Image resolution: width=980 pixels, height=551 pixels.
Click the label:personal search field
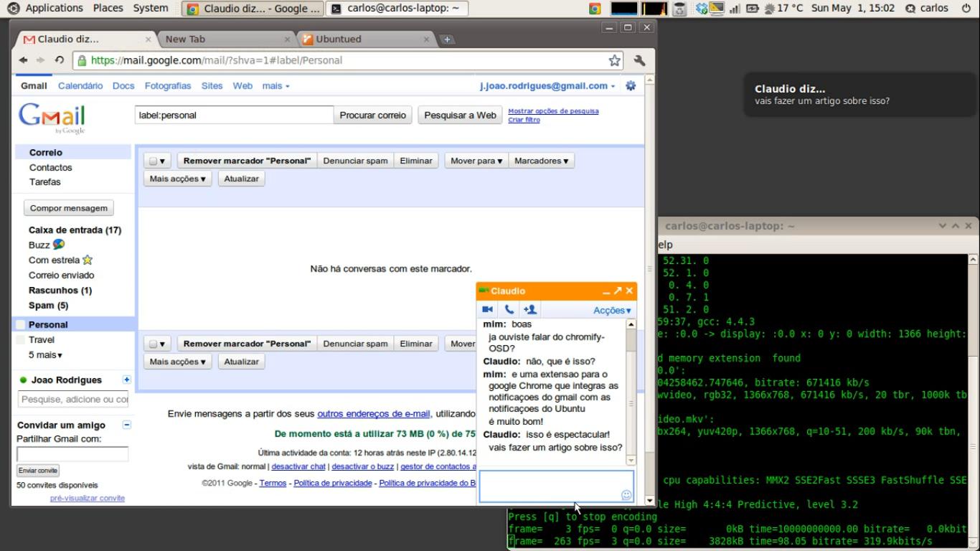pos(235,115)
